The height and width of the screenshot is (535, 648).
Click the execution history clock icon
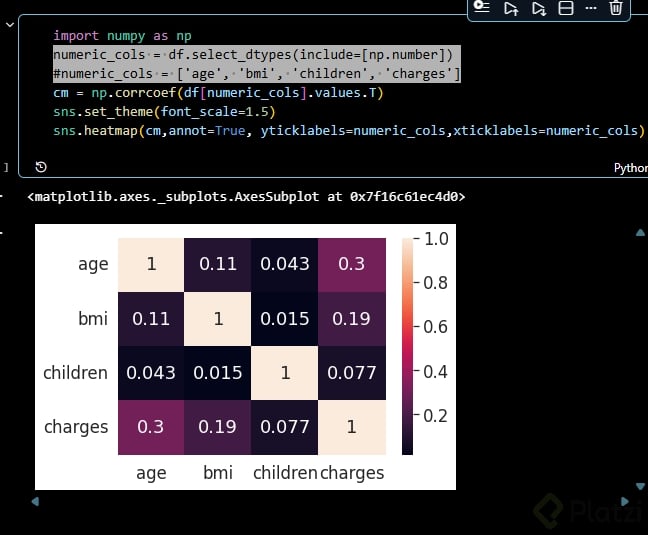click(41, 167)
